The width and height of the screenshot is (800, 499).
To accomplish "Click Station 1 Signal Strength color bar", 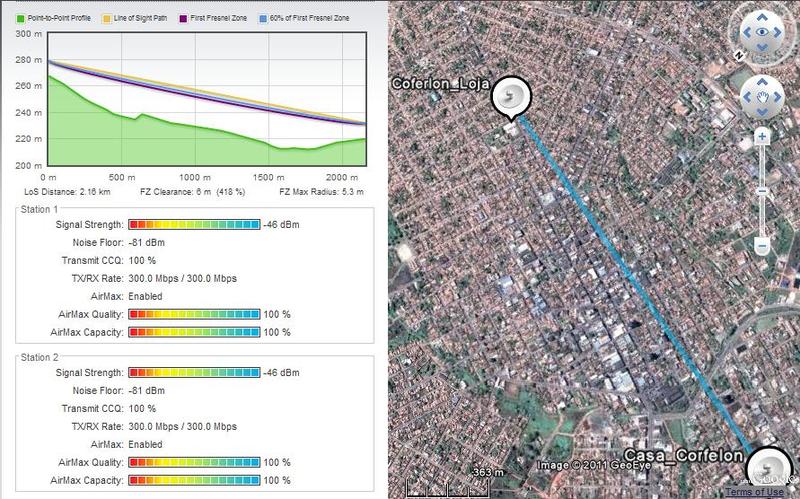I will click(x=194, y=224).
